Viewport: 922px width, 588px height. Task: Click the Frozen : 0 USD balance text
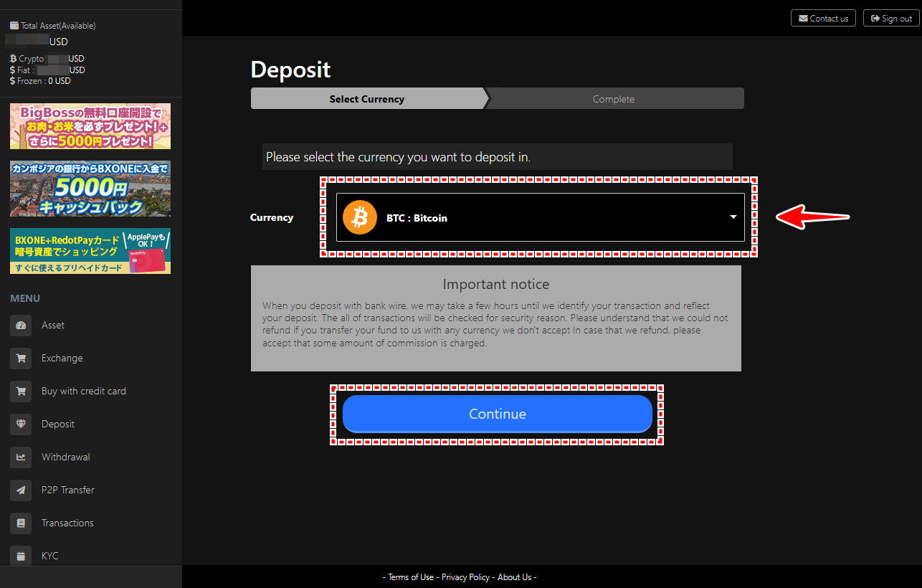(x=40, y=81)
